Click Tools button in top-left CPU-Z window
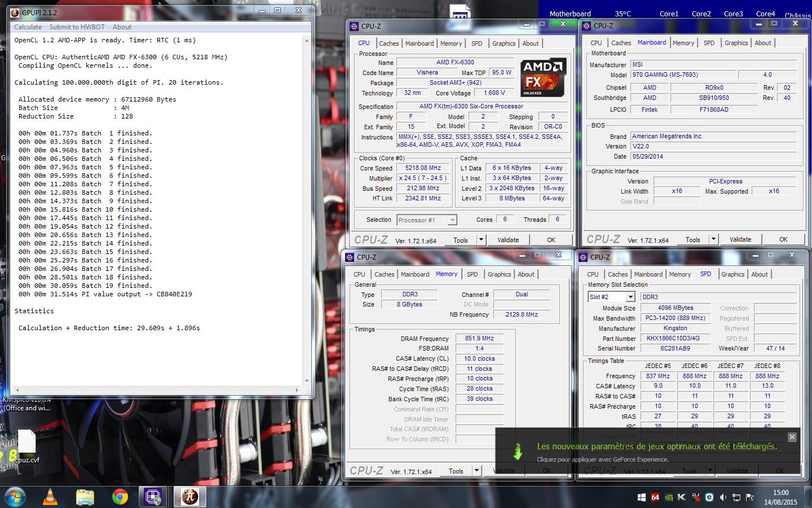 coord(461,240)
